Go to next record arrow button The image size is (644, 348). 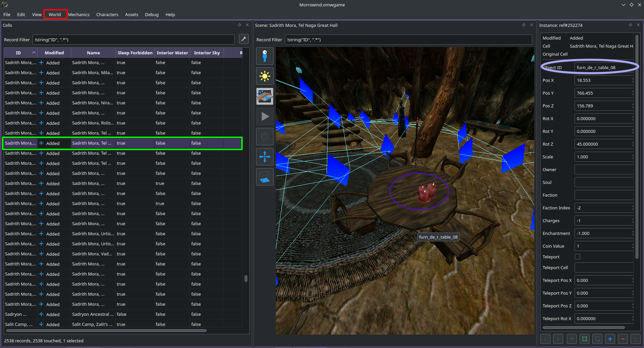coord(558,339)
